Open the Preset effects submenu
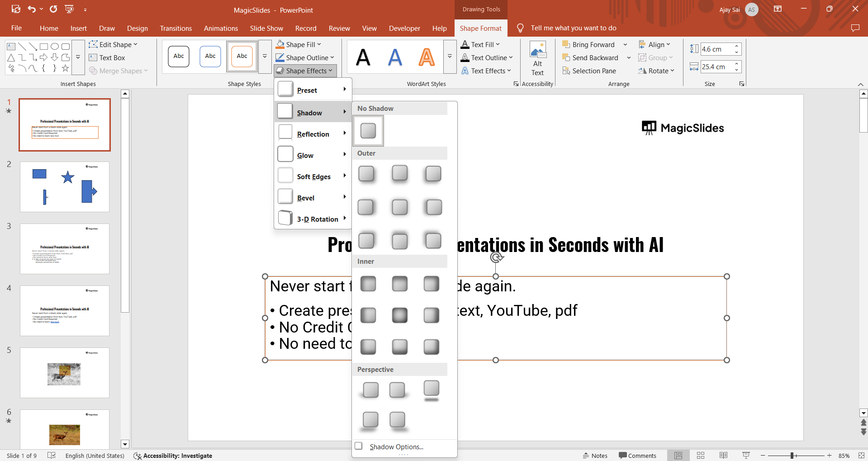Viewport: 868px width, 461px height. [313, 90]
